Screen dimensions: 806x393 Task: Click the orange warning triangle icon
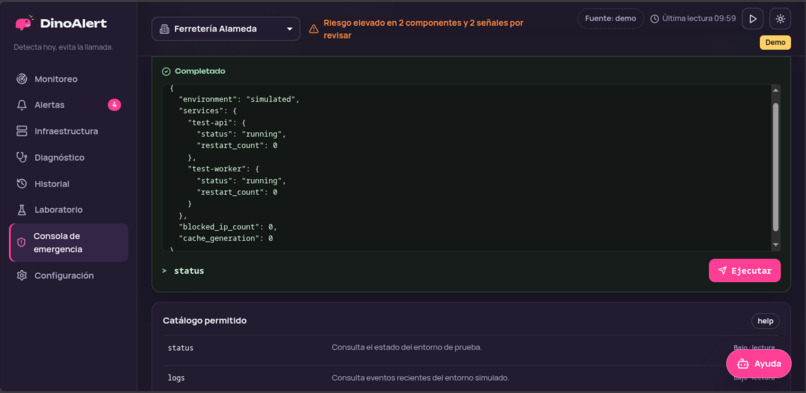coord(314,29)
